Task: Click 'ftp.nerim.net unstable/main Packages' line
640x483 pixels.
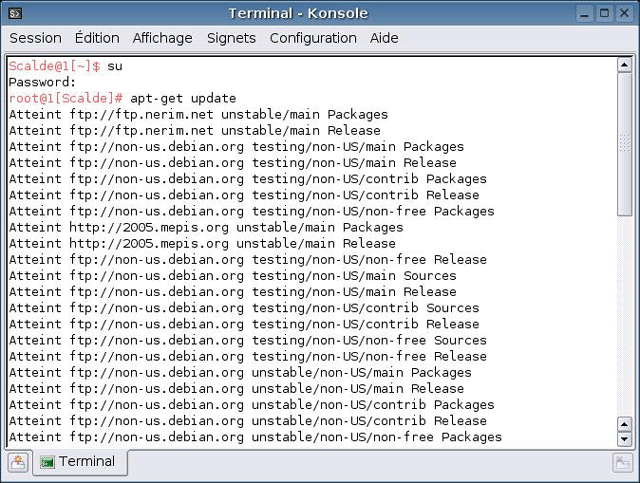Action: pos(198,114)
